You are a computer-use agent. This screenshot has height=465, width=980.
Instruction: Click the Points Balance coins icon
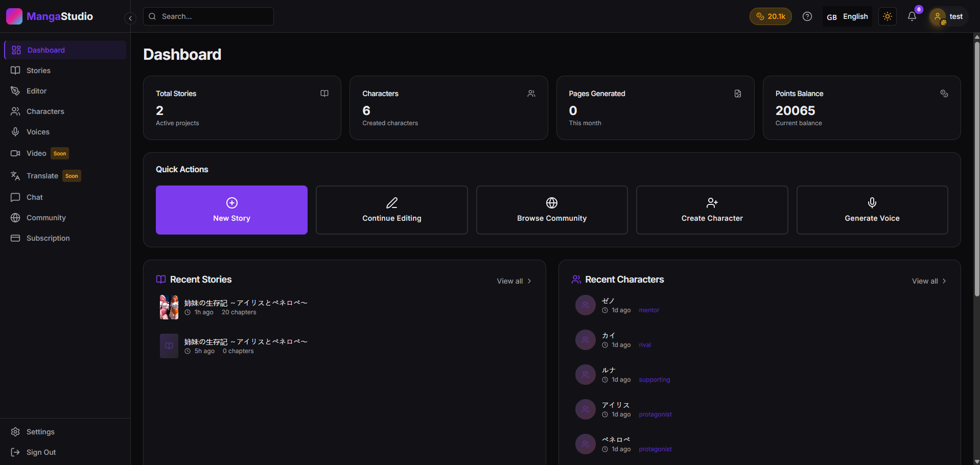(x=944, y=94)
